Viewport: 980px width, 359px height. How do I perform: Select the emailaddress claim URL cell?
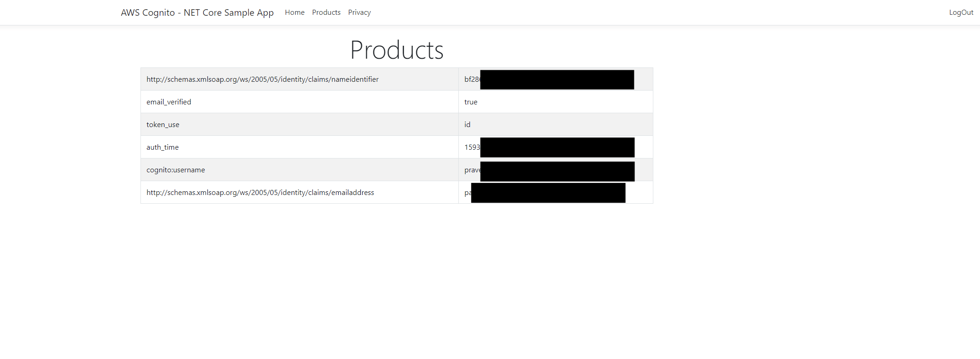click(x=299, y=192)
